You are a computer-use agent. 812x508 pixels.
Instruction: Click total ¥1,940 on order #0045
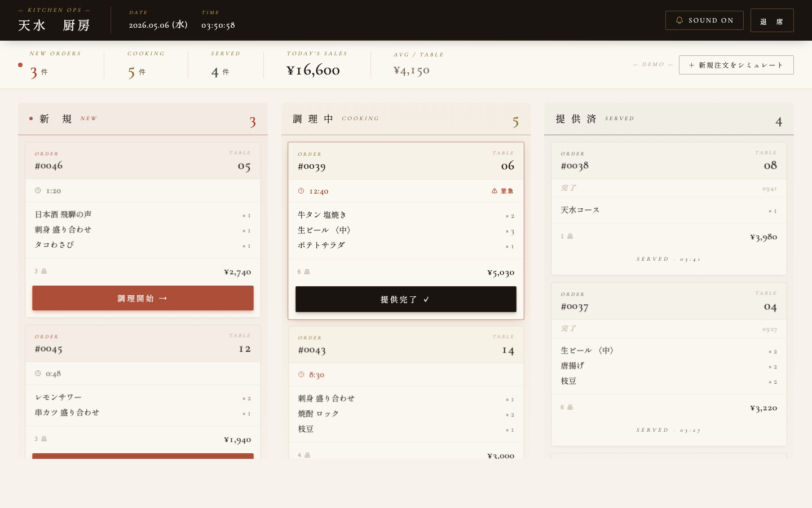[237, 440]
